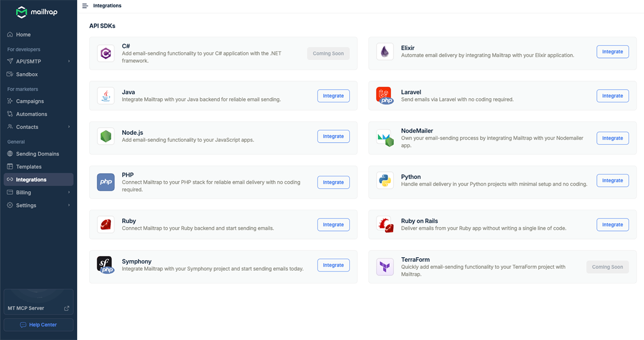Click the "General" sidebar section label
This screenshot has width=644, height=340.
click(16, 142)
